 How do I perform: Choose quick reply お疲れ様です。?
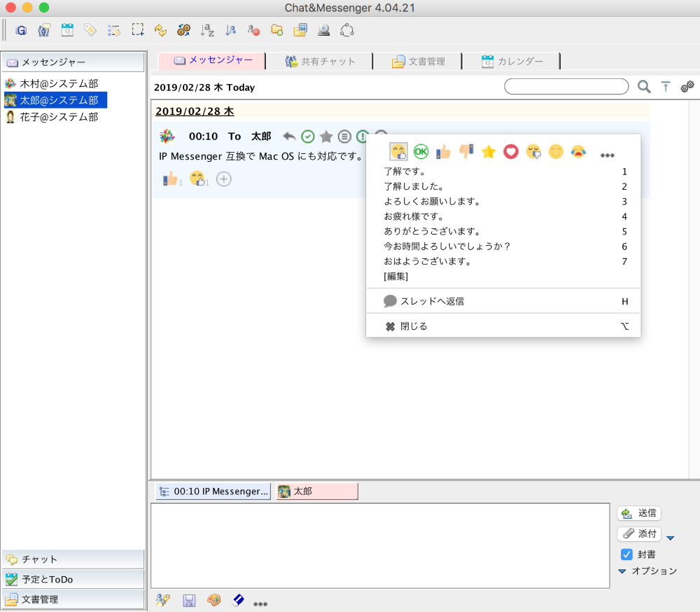point(503,216)
